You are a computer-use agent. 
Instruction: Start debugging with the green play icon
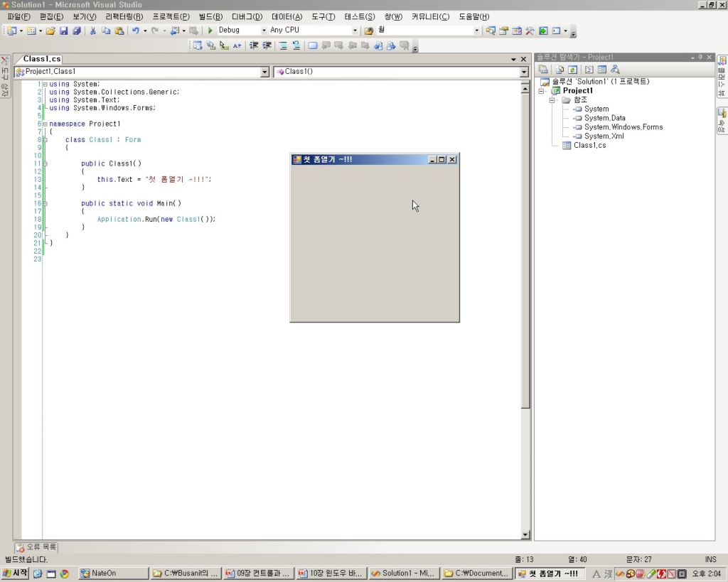(x=210, y=30)
